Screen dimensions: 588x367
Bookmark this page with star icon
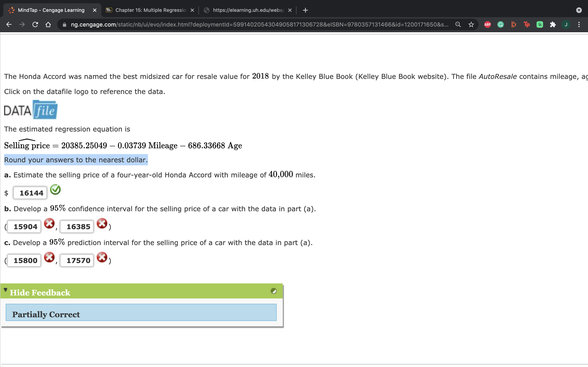471,24
